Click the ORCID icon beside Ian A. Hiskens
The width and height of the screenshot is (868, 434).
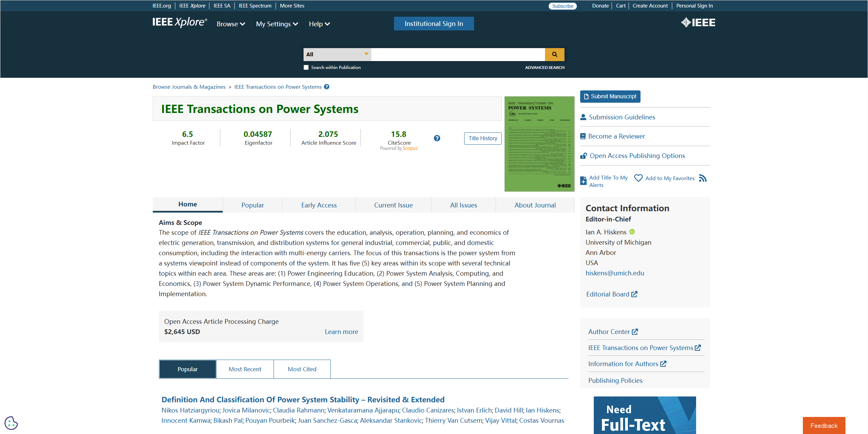pos(632,232)
